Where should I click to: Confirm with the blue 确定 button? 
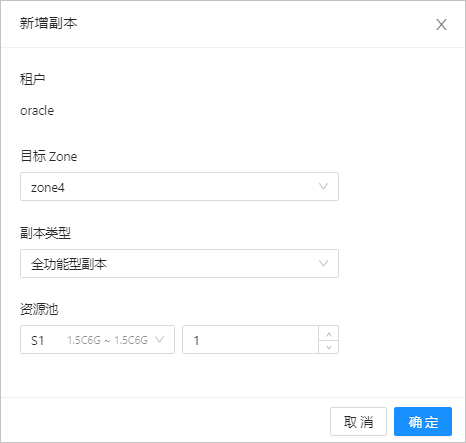coord(423,421)
